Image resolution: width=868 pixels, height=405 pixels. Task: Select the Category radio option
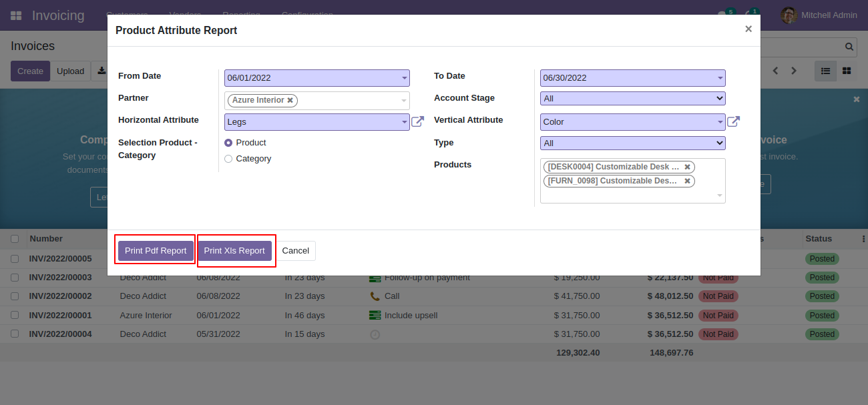[228, 159]
